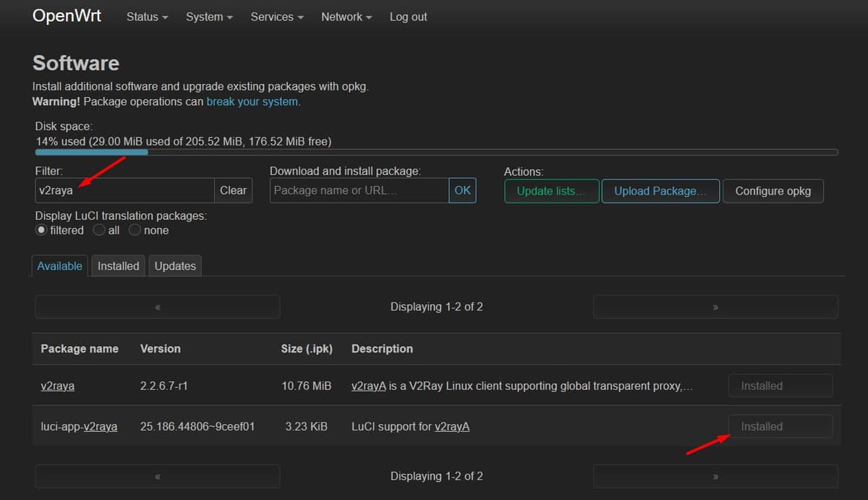868x500 pixels.
Task: Click the OpenWrt logo
Action: [66, 15]
